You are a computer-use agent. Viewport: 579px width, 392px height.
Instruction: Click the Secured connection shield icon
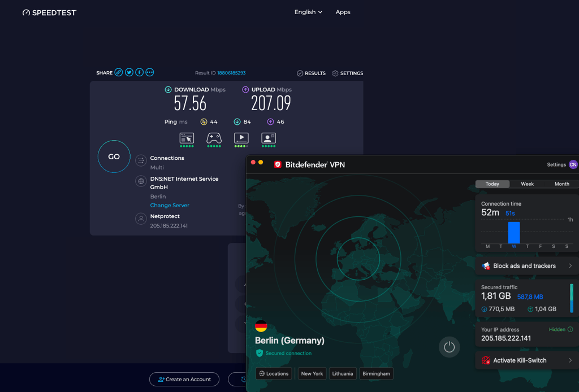click(259, 353)
